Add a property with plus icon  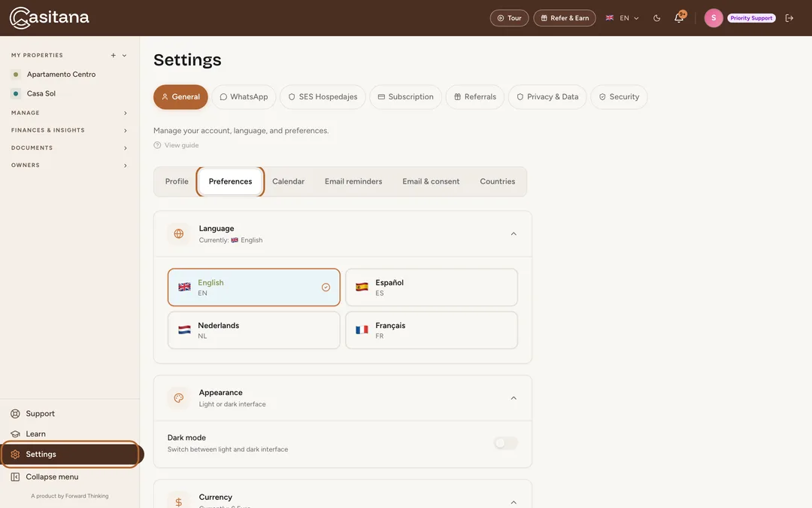click(113, 56)
